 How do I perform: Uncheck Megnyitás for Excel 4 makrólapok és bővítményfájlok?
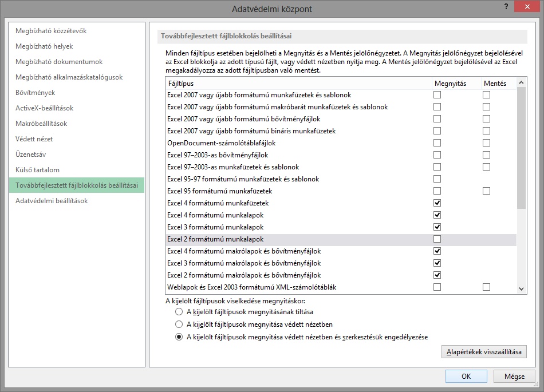[x=437, y=251]
